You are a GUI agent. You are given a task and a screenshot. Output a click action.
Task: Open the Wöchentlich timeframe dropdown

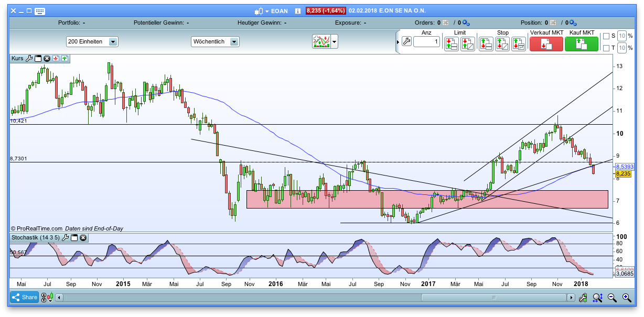(216, 41)
